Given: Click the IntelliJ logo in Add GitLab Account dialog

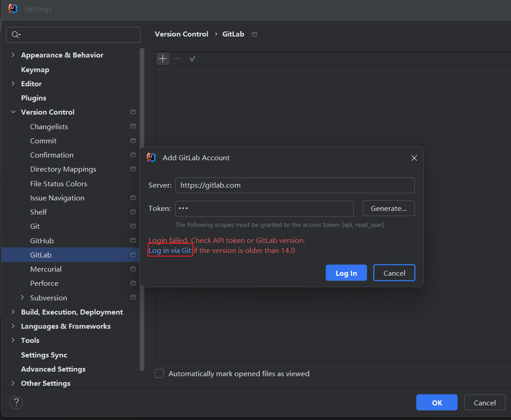Looking at the screenshot, I should click(151, 157).
